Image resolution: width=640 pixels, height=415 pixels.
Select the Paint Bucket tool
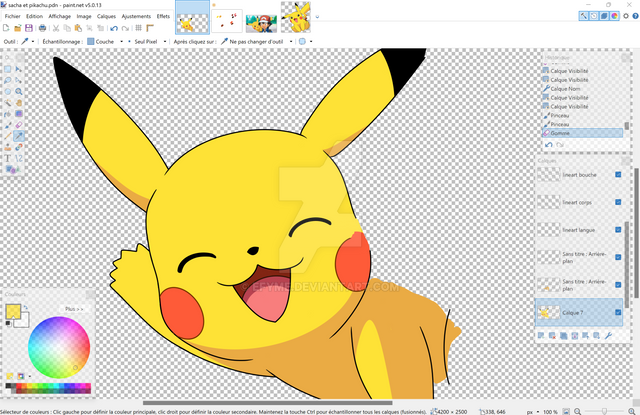[x=8, y=113]
